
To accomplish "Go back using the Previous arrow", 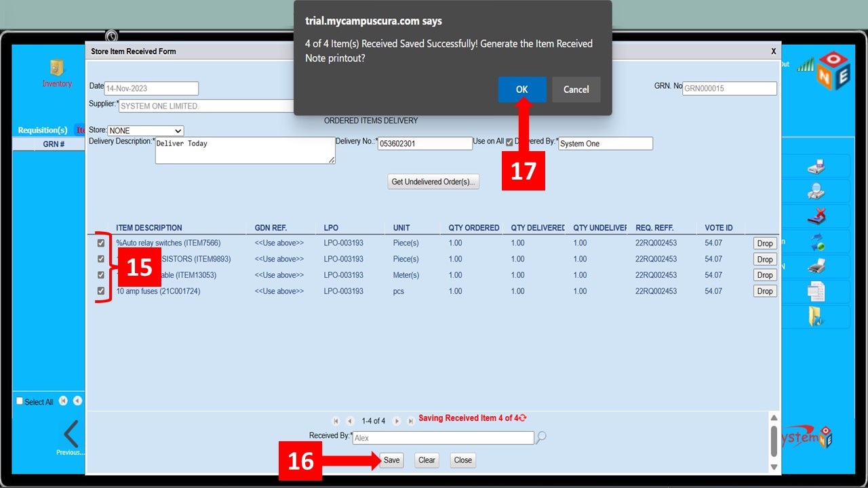I will pyautogui.click(x=71, y=435).
